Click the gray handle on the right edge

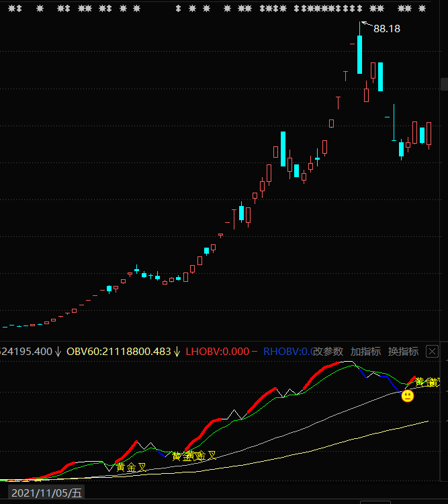(444, 84)
